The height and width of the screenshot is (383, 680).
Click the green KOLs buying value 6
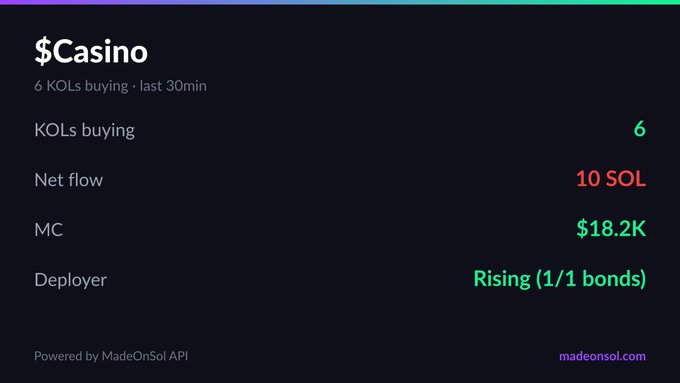click(x=640, y=129)
